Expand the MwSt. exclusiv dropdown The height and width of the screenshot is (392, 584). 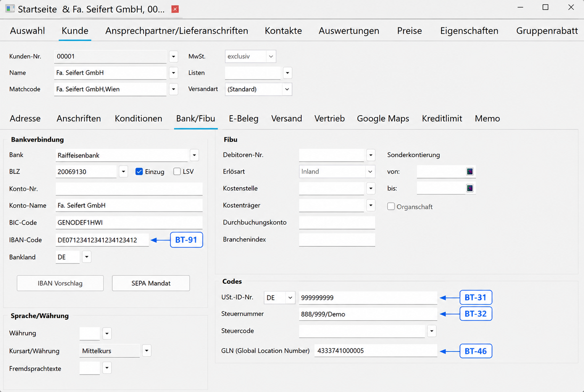click(271, 56)
